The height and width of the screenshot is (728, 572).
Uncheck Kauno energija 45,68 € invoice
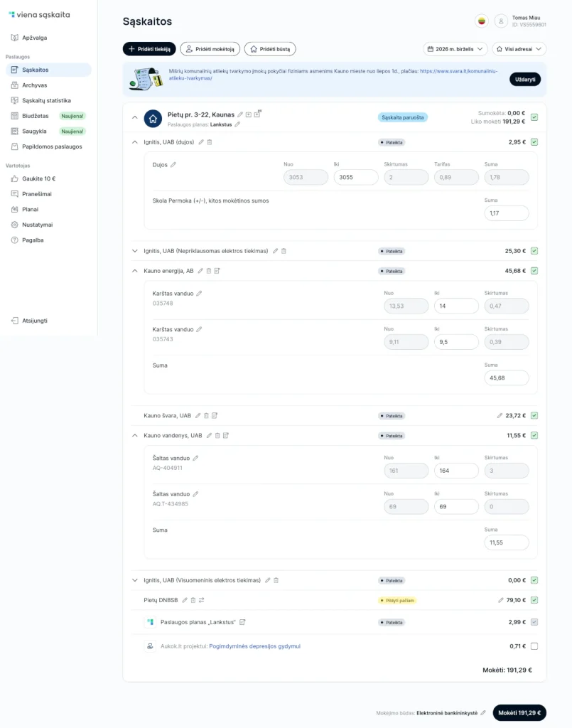click(534, 271)
